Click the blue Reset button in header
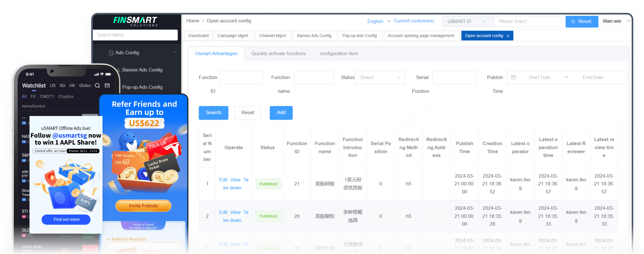 click(x=582, y=21)
